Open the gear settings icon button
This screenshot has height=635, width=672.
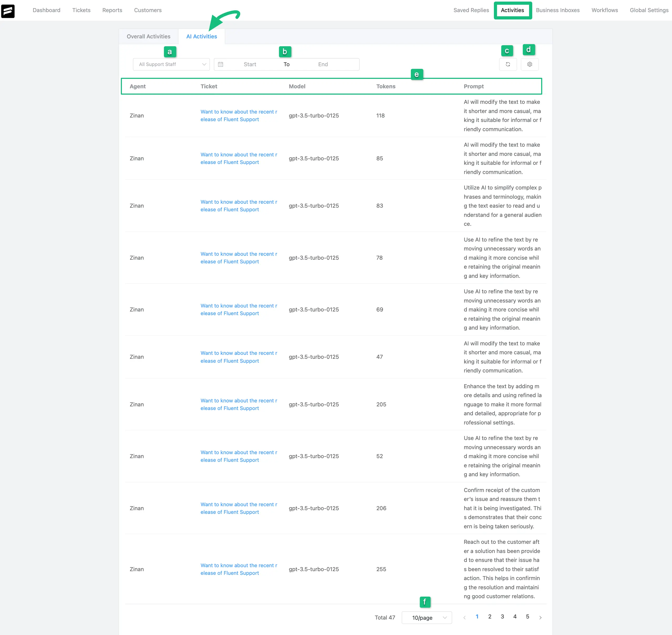[530, 64]
